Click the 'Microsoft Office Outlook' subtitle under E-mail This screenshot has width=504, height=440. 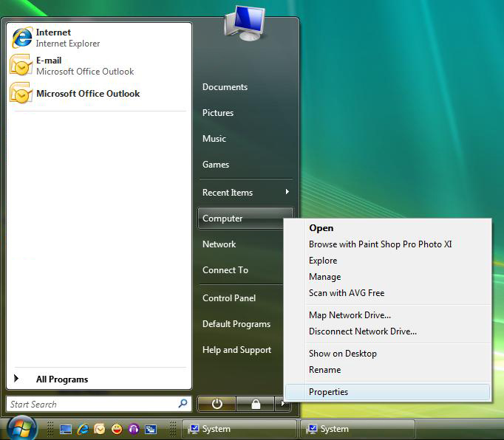pos(85,72)
